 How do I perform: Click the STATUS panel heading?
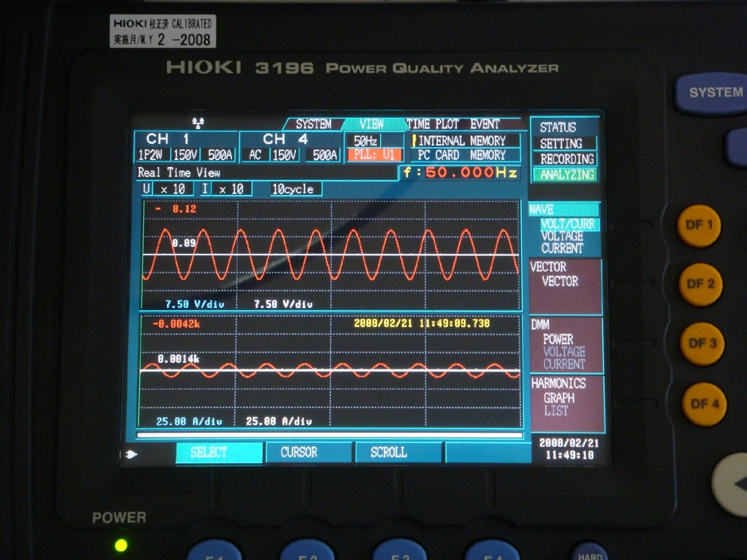pos(558,127)
